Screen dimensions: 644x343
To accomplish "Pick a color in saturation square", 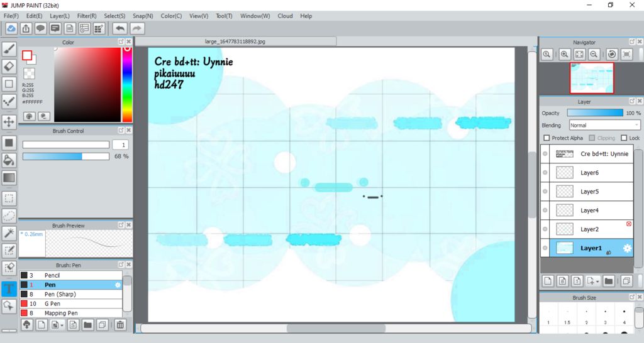I will (87, 85).
